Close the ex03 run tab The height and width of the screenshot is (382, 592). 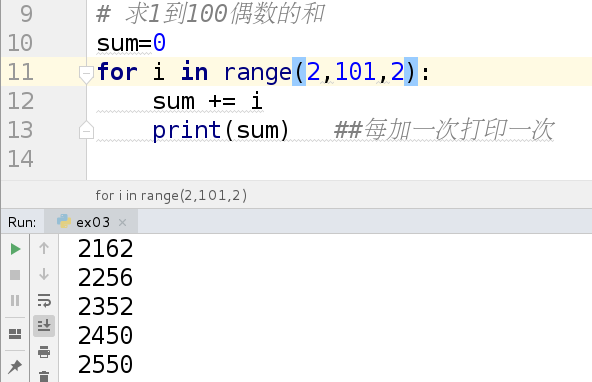pos(122,222)
